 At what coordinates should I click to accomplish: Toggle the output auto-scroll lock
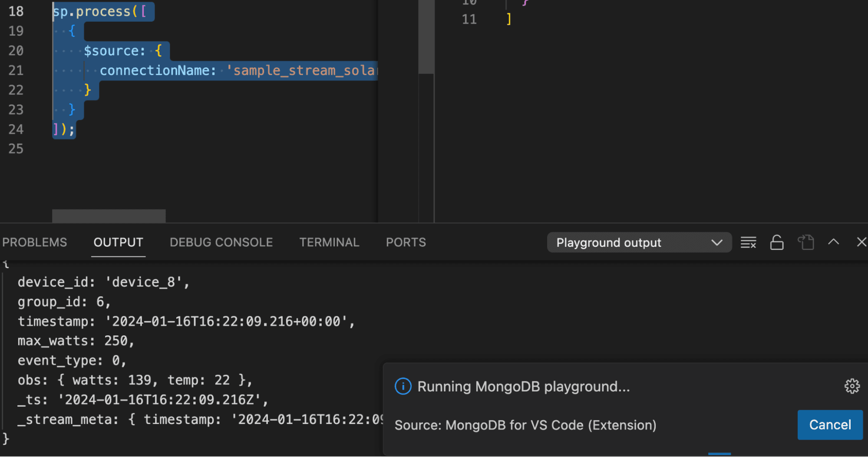pyautogui.click(x=776, y=242)
